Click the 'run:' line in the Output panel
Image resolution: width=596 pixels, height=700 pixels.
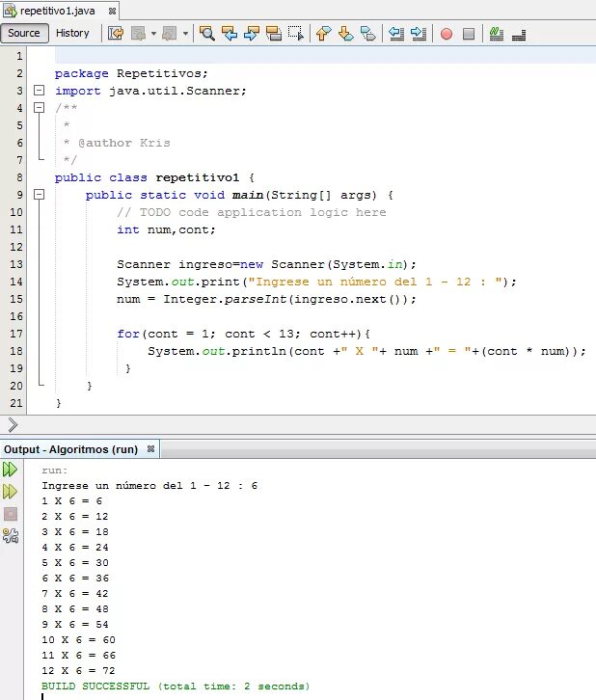click(x=54, y=471)
